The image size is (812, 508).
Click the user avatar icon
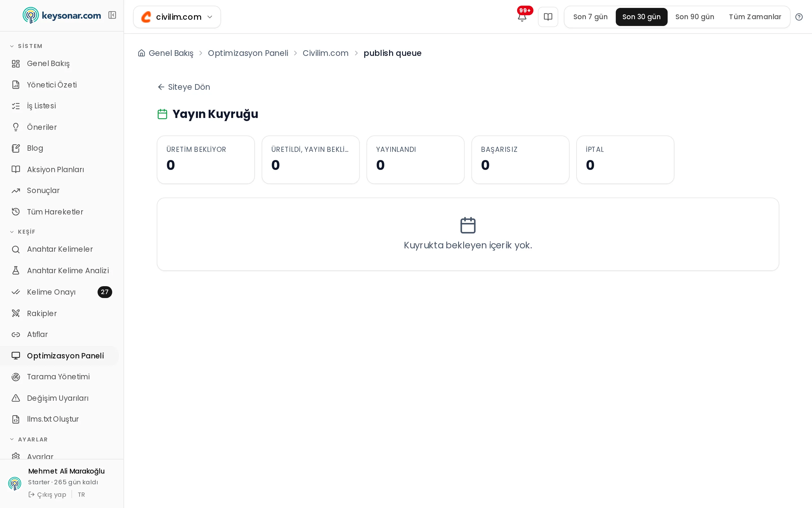pyautogui.click(x=14, y=483)
